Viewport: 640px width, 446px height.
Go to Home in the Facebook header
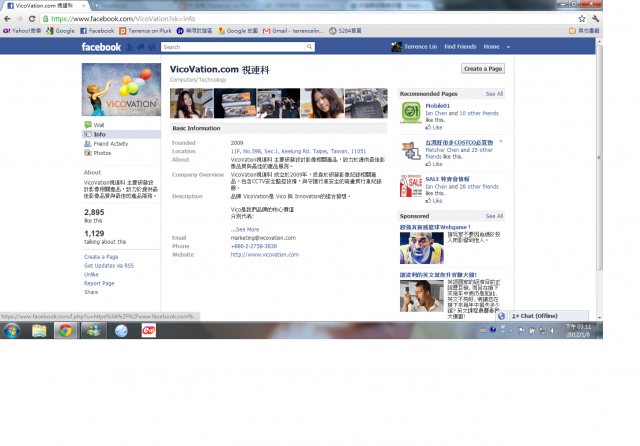point(491,47)
